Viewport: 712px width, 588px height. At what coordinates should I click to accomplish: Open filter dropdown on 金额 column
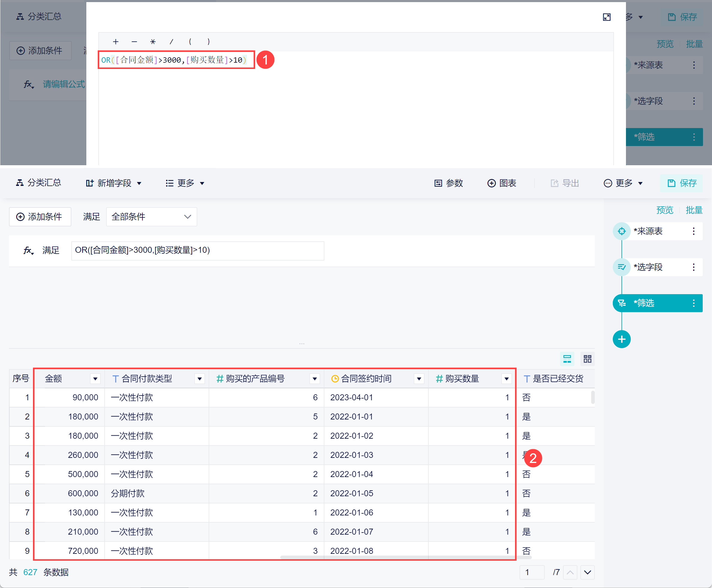[x=95, y=379]
